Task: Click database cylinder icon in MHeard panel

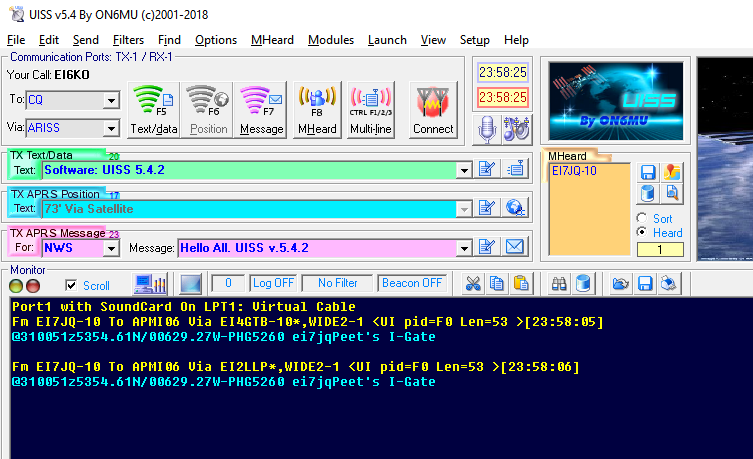Action: tap(648, 193)
